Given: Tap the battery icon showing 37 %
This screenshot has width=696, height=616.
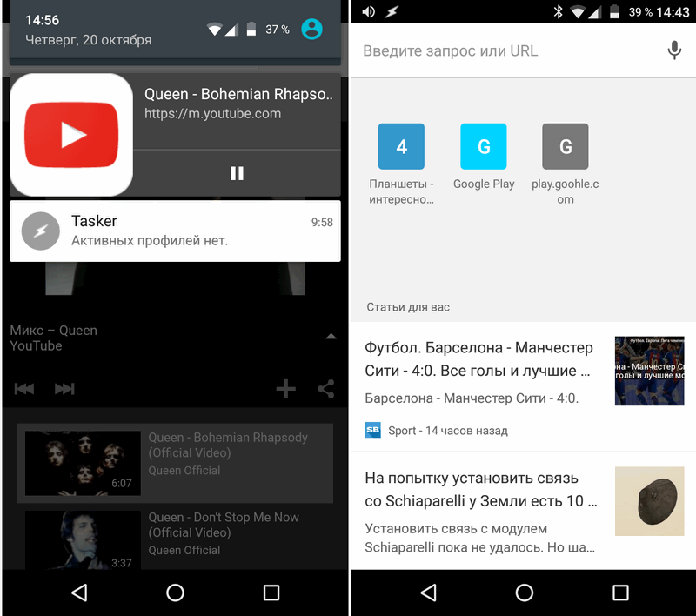Looking at the screenshot, I should 251,30.
